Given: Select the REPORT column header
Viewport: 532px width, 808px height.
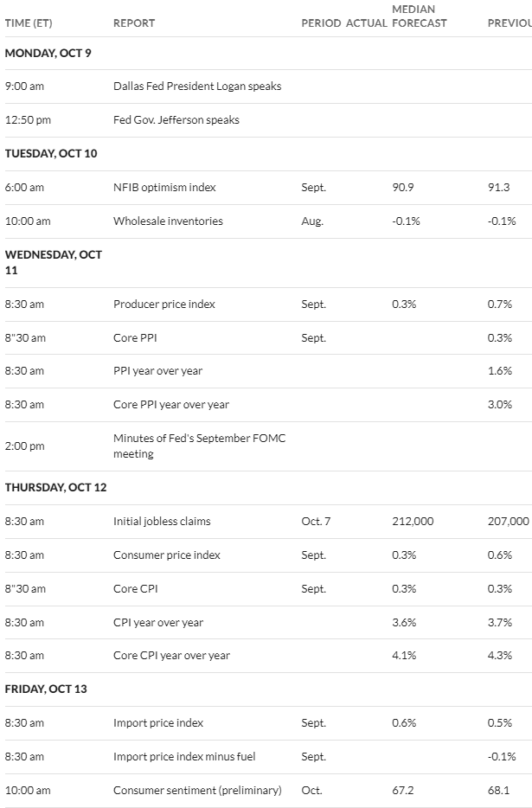Looking at the screenshot, I should click(x=134, y=23).
